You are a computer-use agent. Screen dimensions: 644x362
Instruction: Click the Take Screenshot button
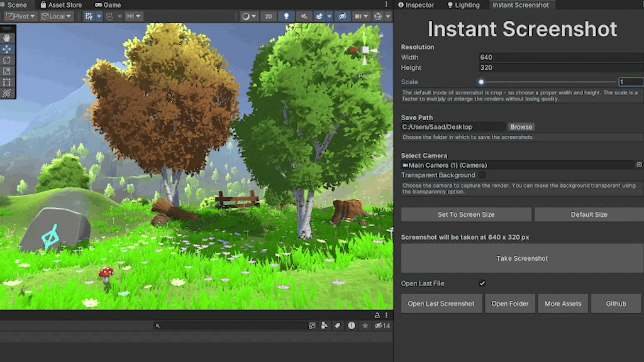(x=522, y=258)
